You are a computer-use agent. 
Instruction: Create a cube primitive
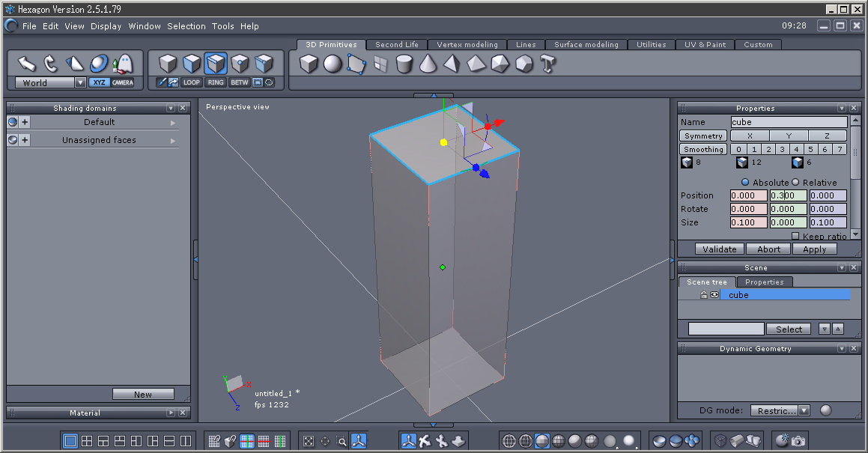click(309, 64)
